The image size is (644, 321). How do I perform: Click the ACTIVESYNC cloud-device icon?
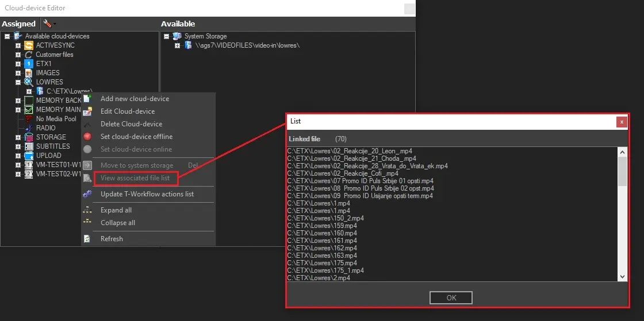pyautogui.click(x=29, y=45)
